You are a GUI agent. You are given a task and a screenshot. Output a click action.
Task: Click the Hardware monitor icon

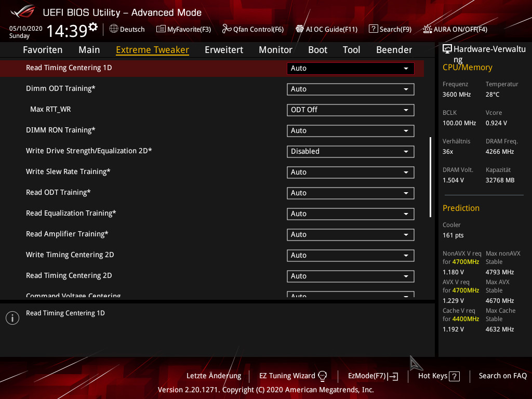click(447, 49)
